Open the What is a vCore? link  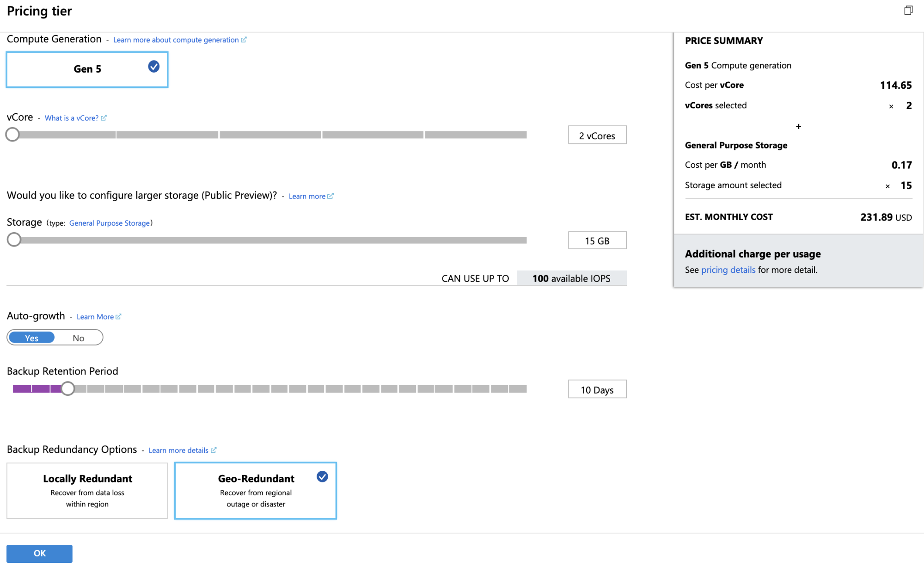(72, 118)
